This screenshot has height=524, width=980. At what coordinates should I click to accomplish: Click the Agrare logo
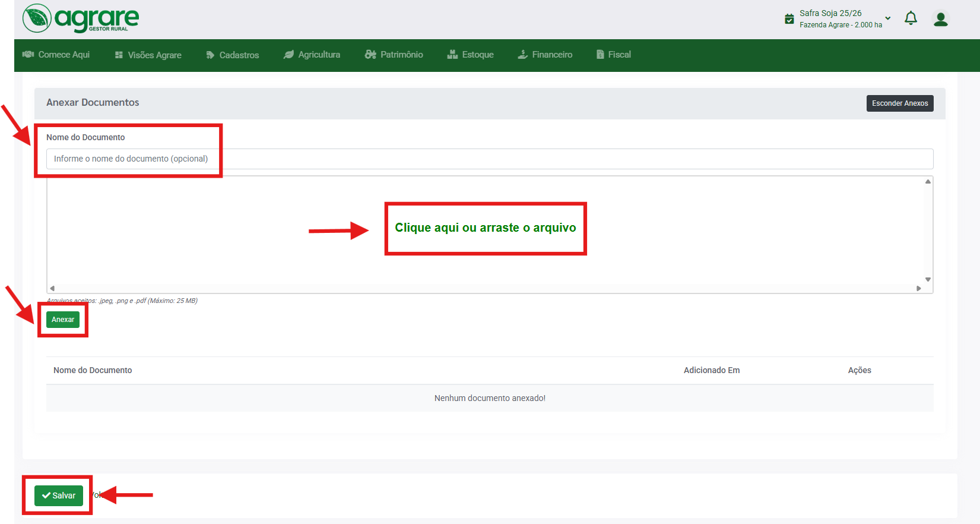point(81,18)
